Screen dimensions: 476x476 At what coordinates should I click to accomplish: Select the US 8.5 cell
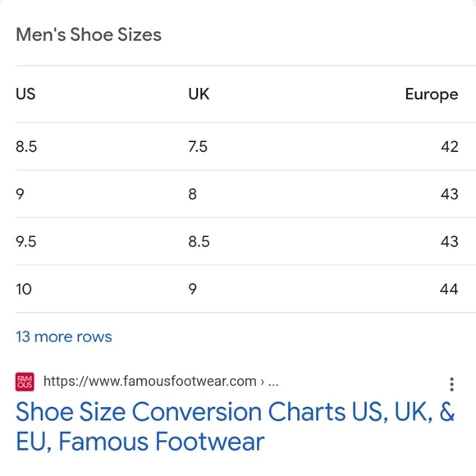click(x=26, y=147)
